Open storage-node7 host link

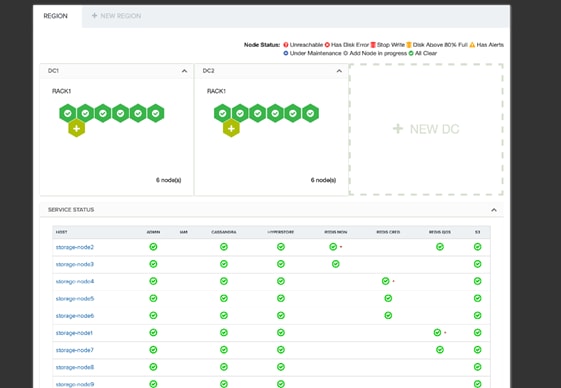click(75, 350)
